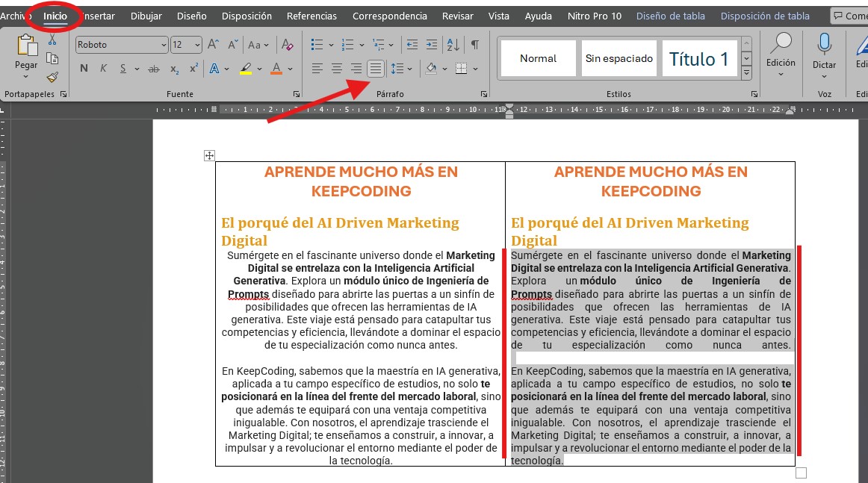The width and height of the screenshot is (868, 483).
Task: Expand the numbering library arrow
Action: (x=362, y=45)
